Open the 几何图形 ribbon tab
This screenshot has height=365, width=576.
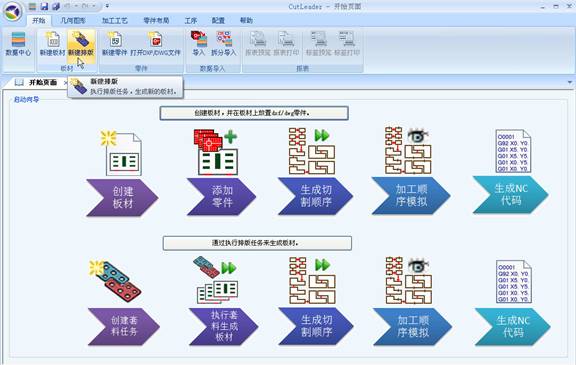click(x=73, y=21)
